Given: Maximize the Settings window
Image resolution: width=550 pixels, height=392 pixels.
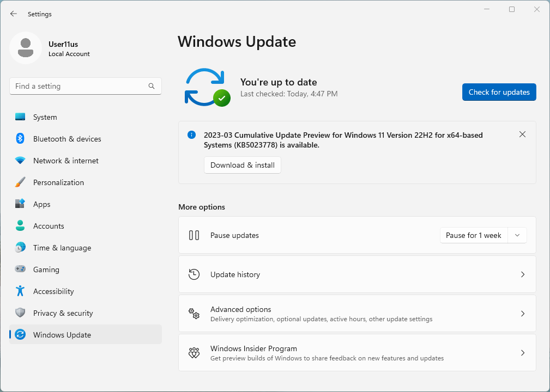Looking at the screenshot, I should point(512,9).
